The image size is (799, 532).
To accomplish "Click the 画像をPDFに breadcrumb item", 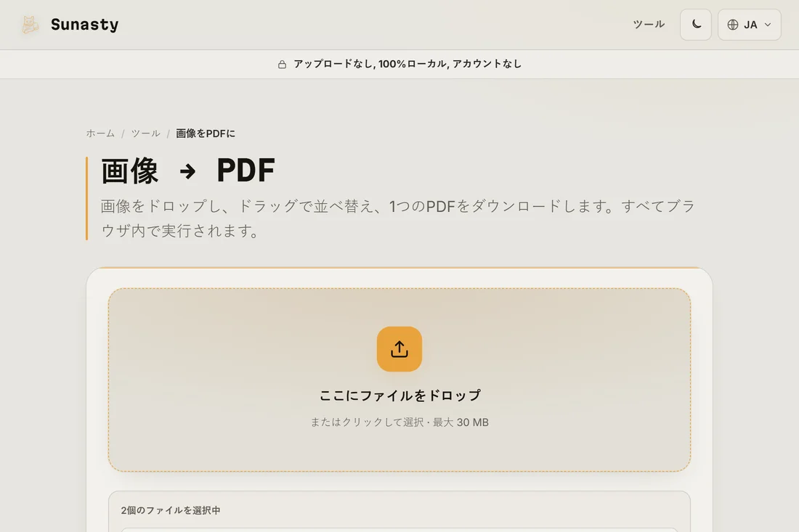I will (206, 134).
